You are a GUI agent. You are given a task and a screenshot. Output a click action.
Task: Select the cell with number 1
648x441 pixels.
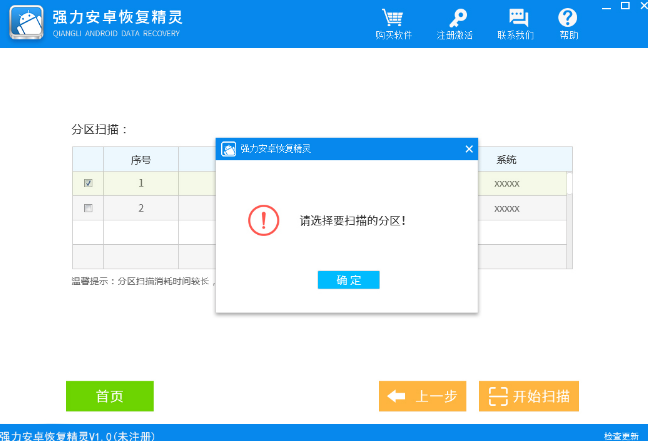coord(141,183)
